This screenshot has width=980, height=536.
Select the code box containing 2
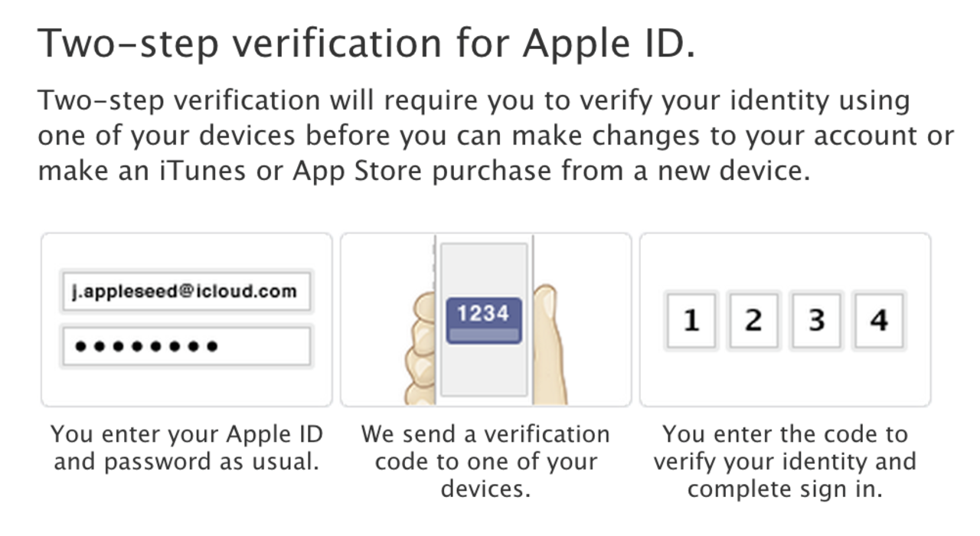click(x=753, y=319)
